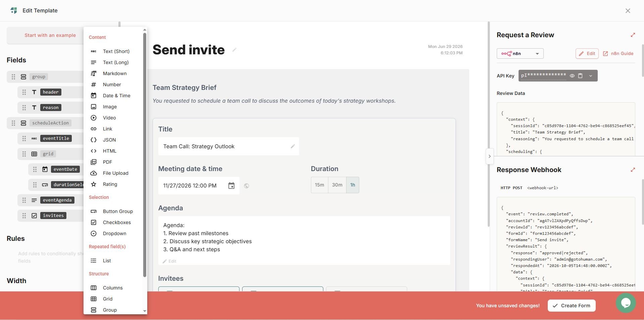Select the eventAgenda field
The image size is (644, 320).
(x=57, y=200)
